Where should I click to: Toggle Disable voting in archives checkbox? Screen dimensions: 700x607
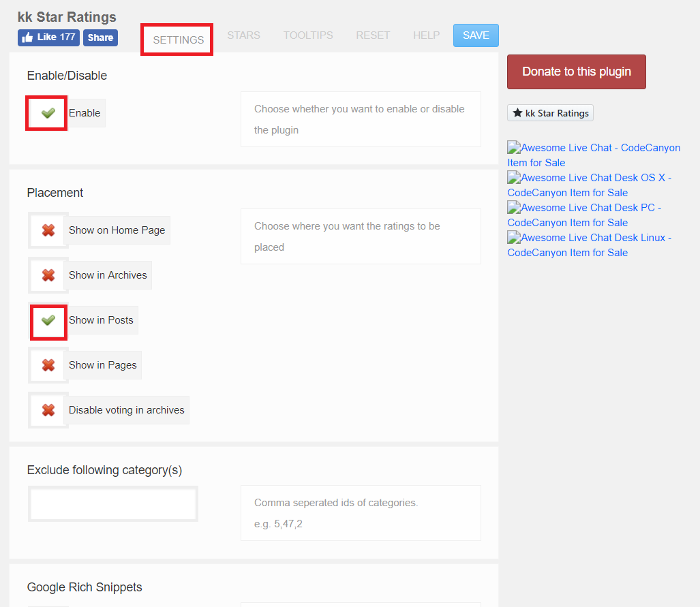[48, 410]
